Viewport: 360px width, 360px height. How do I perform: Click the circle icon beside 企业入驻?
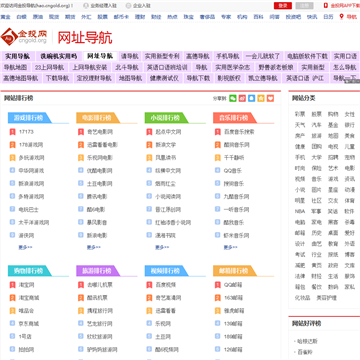click(128, 6)
